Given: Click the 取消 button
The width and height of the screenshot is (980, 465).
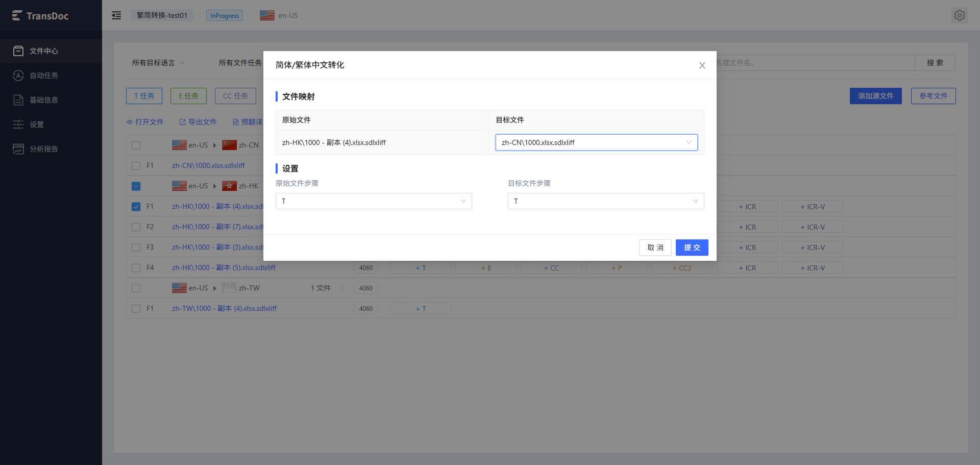Looking at the screenshot, I should tap(655, 248).
